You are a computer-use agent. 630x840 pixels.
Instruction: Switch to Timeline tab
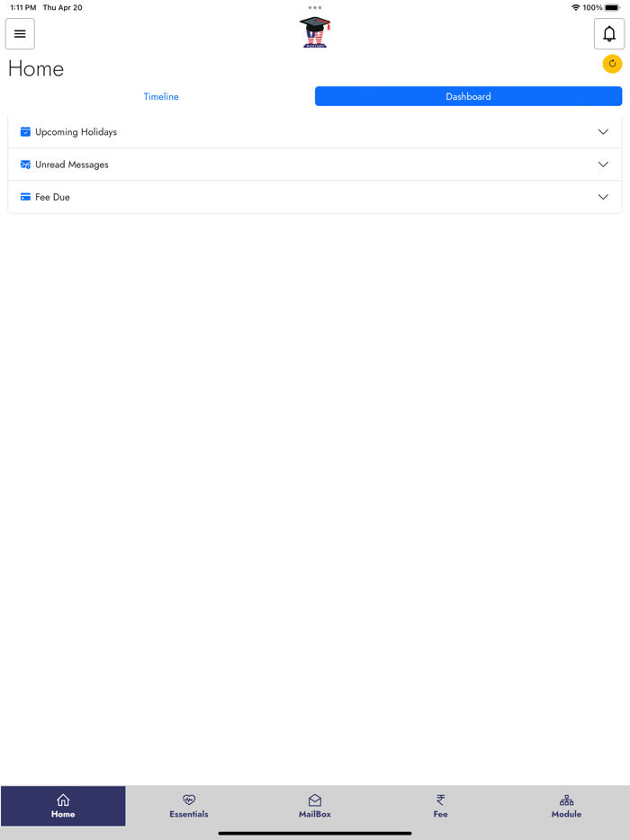coord(161,96)
